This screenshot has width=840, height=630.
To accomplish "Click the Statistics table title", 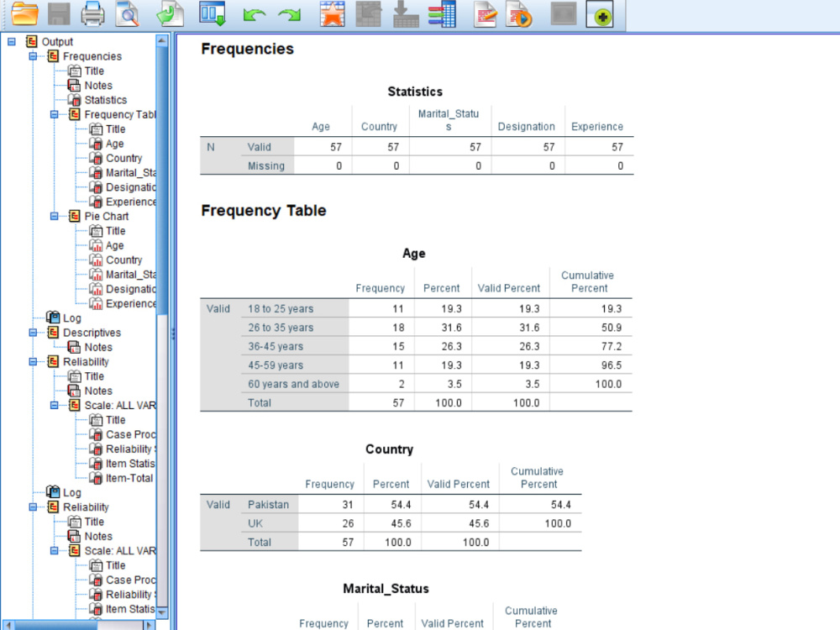I will (x=415, y=92).
